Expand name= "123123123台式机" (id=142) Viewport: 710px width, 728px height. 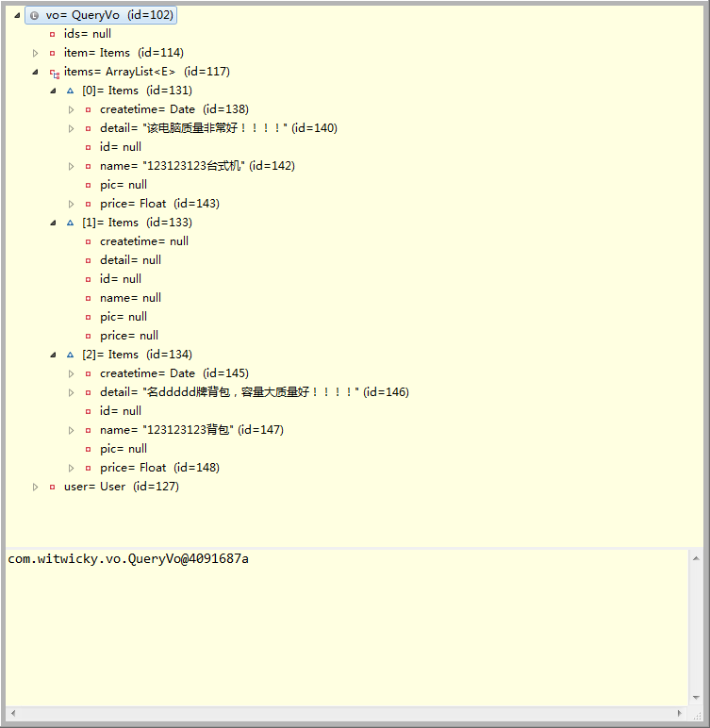71,166
